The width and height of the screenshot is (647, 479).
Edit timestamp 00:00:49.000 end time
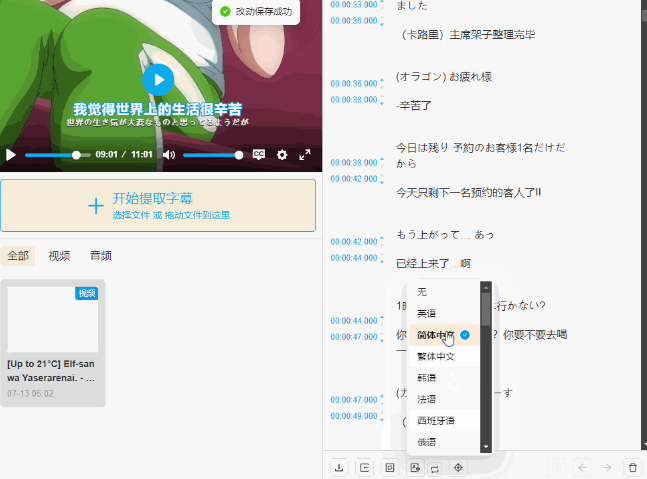354,416
